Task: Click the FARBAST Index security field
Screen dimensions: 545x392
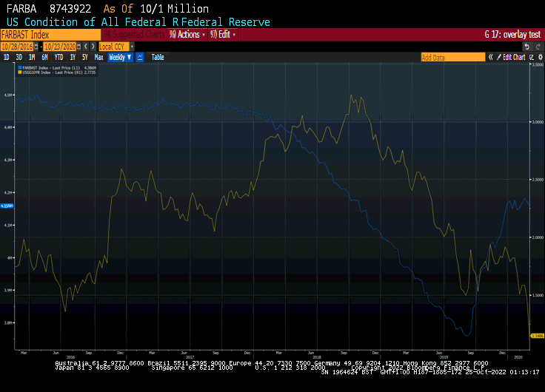Action: click(x=51, y=35)
